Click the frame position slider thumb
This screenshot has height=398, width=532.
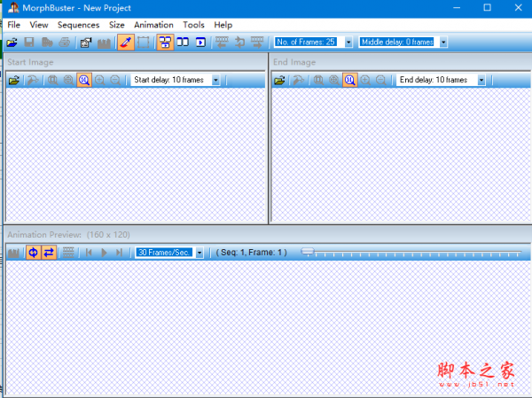[x=308, y=252]
